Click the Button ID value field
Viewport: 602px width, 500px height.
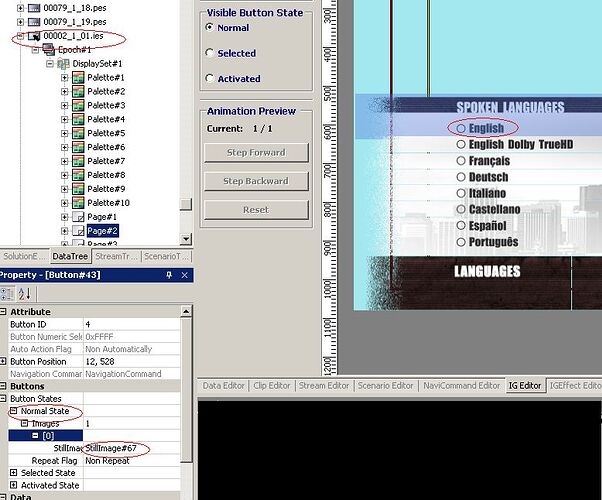[132, 324]
